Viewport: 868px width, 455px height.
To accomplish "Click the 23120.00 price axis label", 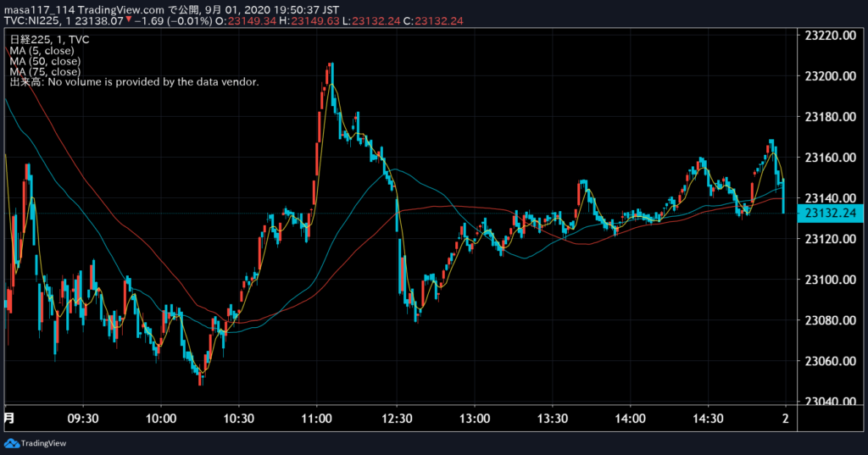I will click(831, 239).
